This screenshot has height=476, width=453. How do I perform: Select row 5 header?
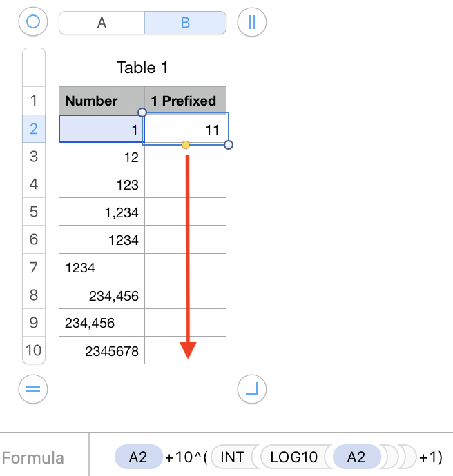tap(33, 212)
